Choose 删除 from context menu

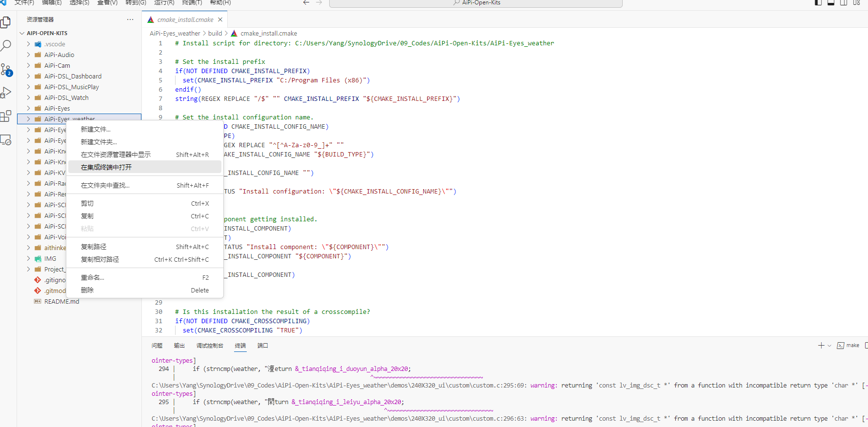point(145,290)
